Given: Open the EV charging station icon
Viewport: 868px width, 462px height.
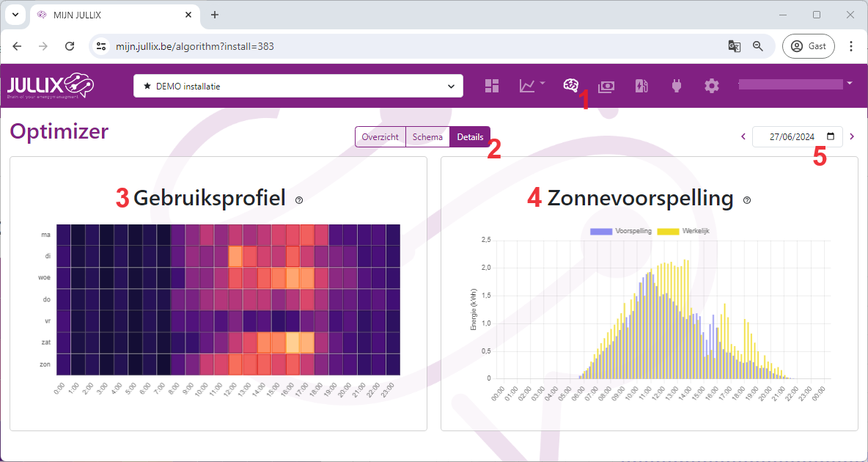Looking at the screenshot, I should [641, 86].
